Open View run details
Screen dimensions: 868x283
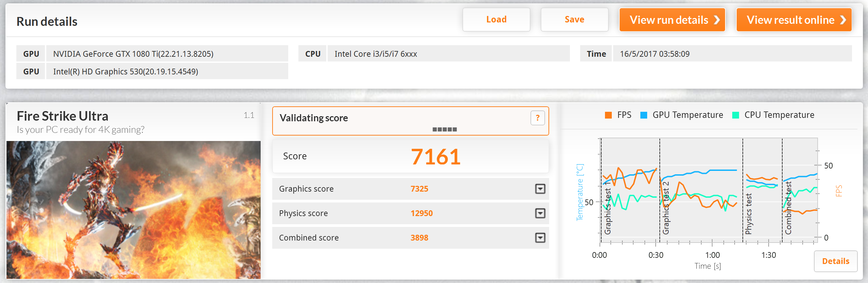[672, 20]
